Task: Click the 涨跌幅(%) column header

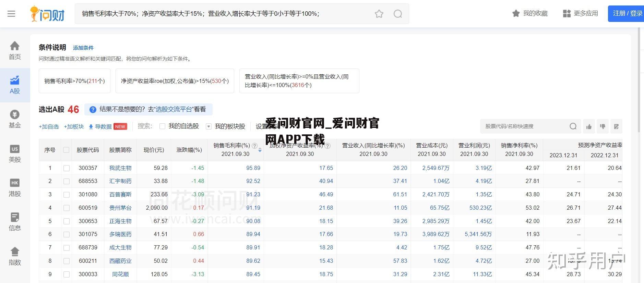Action: click(189, 150)
